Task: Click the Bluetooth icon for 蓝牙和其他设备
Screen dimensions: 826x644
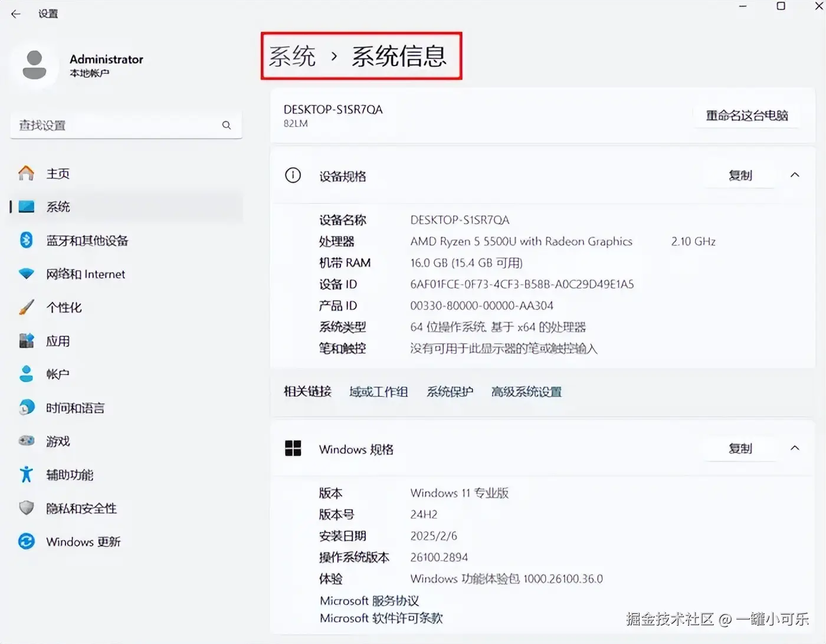Action: (26, 240)
